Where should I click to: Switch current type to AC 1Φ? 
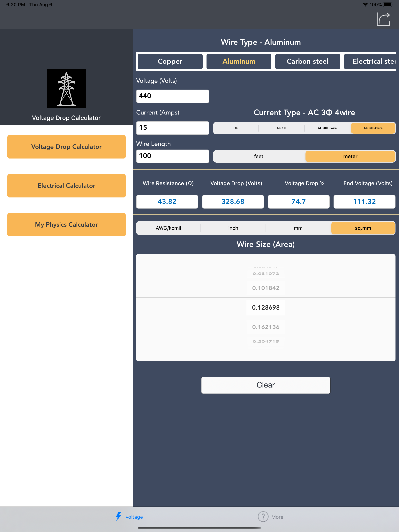pyautogui.click(x=281, y=128)
